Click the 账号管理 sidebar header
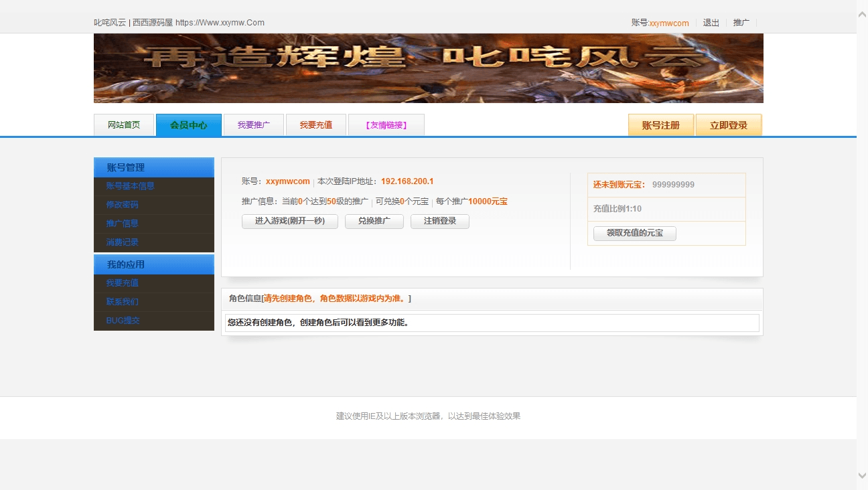 point(154,167)
